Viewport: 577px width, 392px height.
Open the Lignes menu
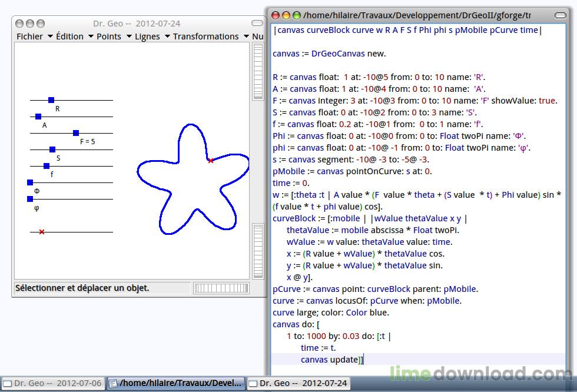(147, 36)
